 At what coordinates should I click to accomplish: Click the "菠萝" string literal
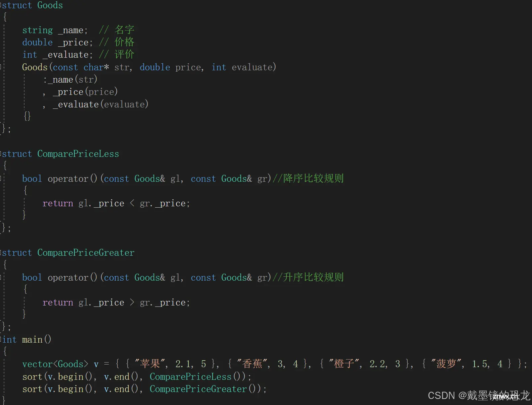[x=446, y=364]
